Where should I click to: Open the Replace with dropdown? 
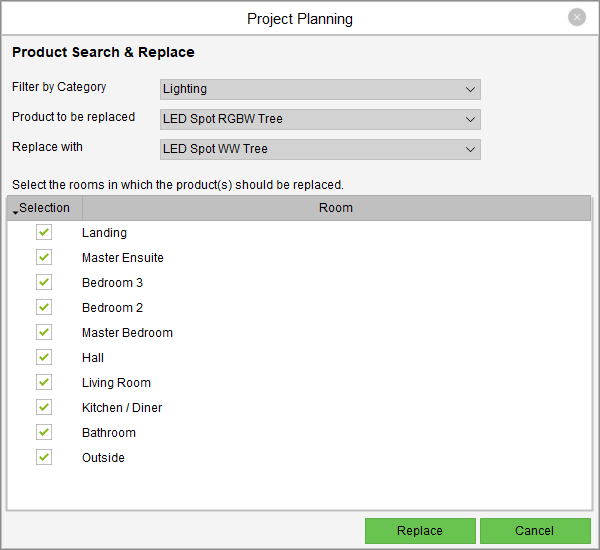point(320,149)
